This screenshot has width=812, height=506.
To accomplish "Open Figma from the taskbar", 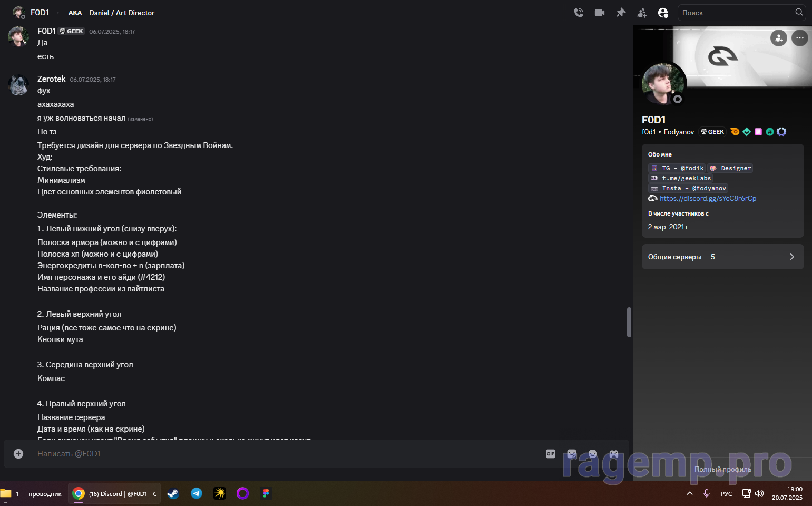I will (266, 494).
